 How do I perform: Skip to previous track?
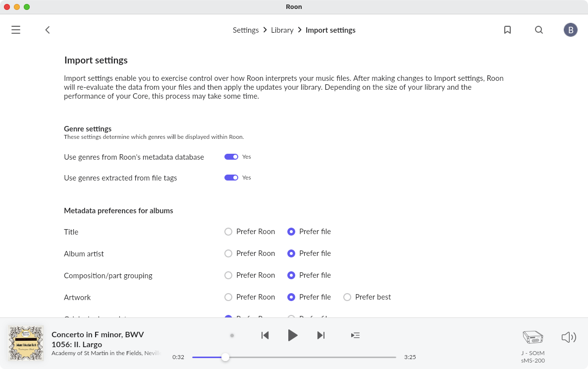click(265, 335)
